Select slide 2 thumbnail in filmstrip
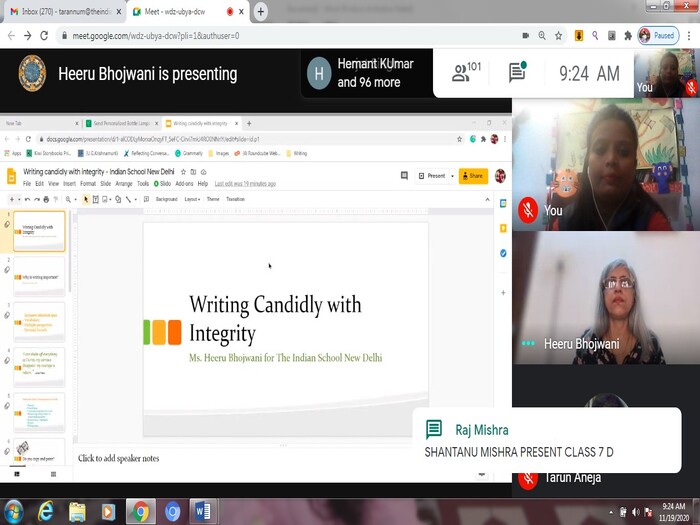The height and width of the screenshot is (525, 700). coord(39,276)
